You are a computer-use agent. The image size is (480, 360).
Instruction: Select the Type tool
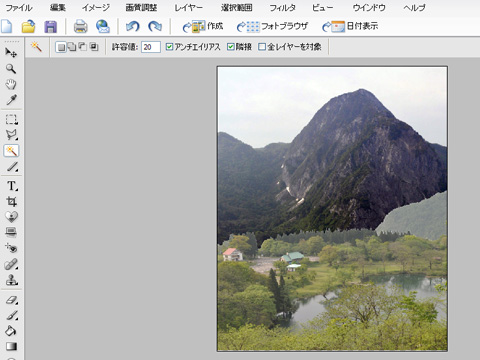point(11,186)
